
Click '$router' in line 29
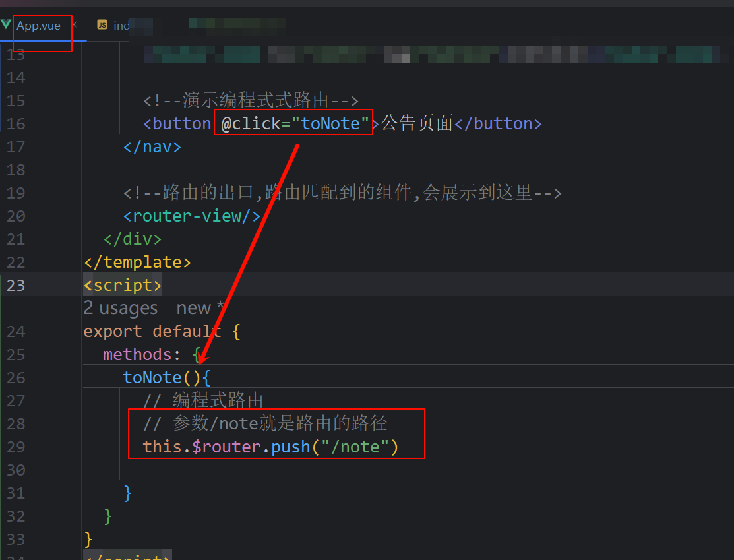226,447
